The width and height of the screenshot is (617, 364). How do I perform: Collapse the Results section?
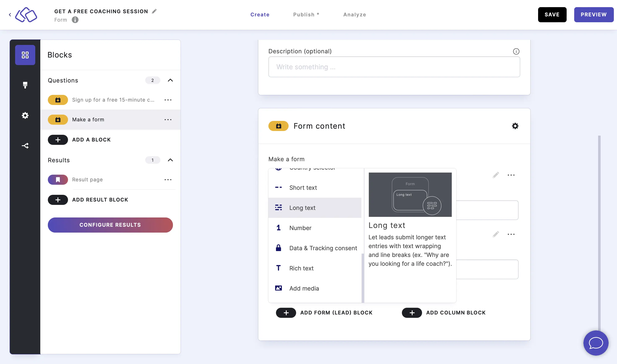(170, 160)
